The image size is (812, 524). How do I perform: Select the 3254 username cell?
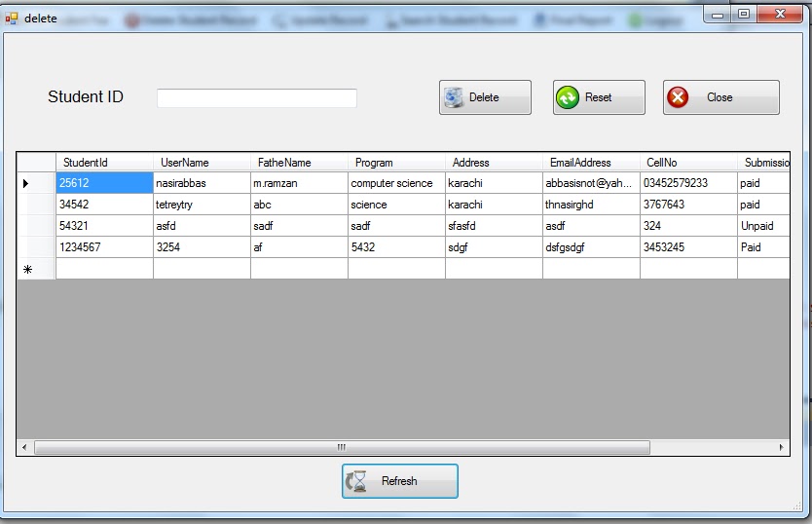tap(202, 246)
